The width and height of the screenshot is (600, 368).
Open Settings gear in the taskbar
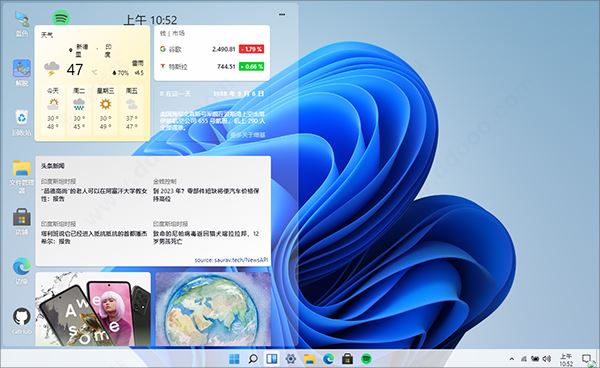point(291,359)
